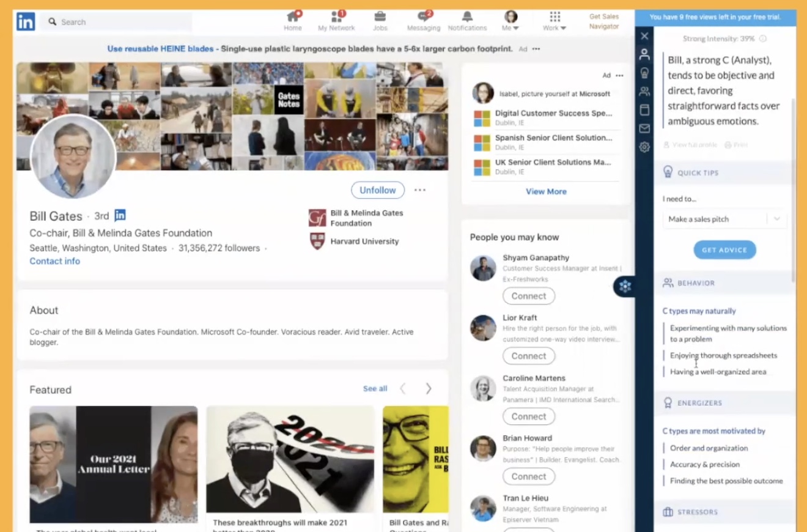The height and width of the screenshot is (532, 807).
Task: Click the QUICK TIPS section header
Action: (x=724, y=173)
